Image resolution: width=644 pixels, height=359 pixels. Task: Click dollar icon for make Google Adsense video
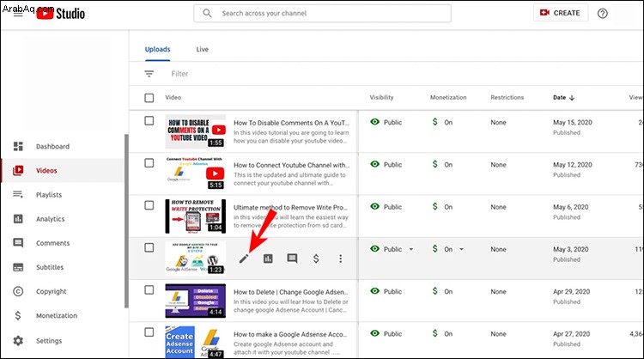(x=435, y=333)
